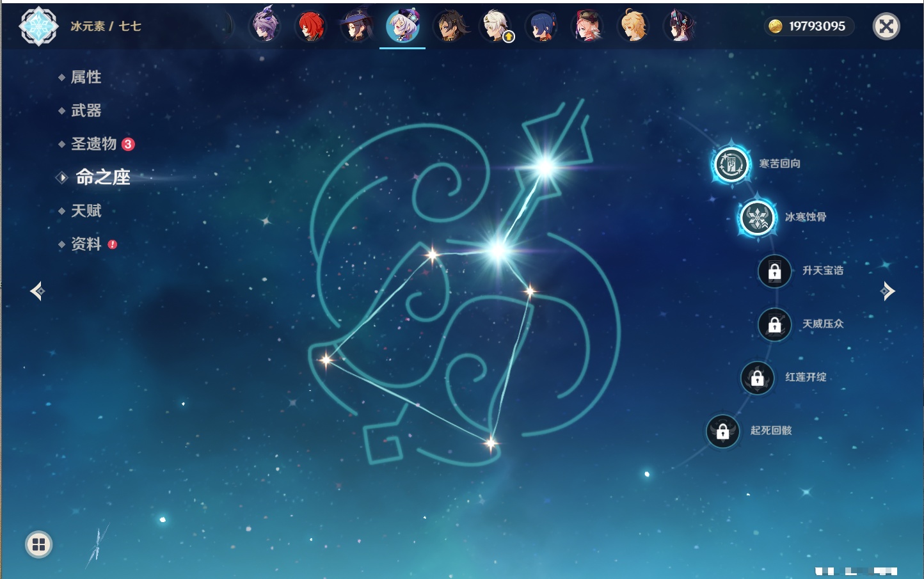Click the locked 天威压众 constellation node
The height and width of the screenshot is (579, 924).
[x=774, y=324]
